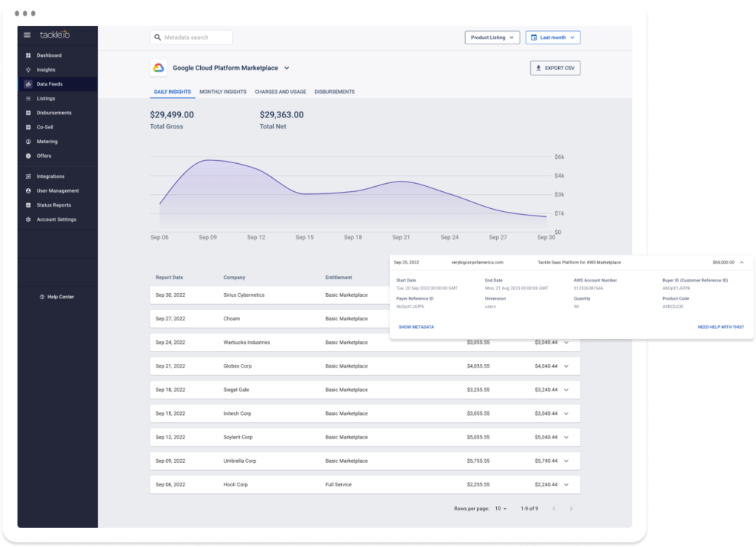Click the $29,499.00 Total Gross value
756x547 pixels.
(171, 114)
